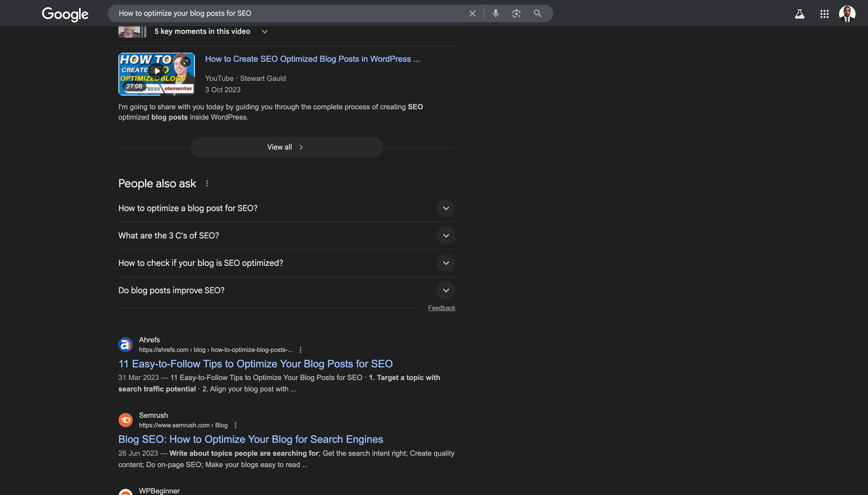
Task: Open Ahrefs 11 Easy-to-Follow Tips link
Action: [x=255, y=364]
